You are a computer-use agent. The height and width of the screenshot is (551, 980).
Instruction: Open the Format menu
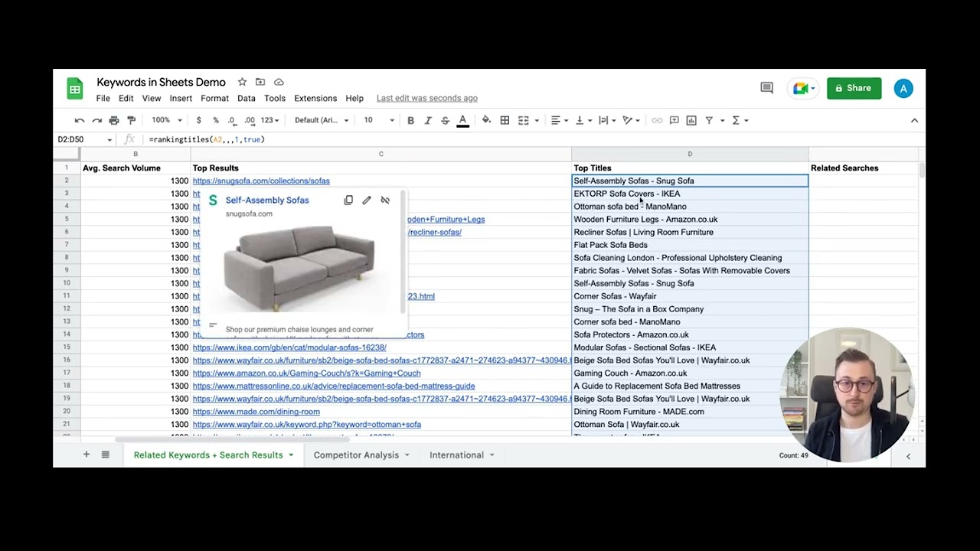pos(215,98)
